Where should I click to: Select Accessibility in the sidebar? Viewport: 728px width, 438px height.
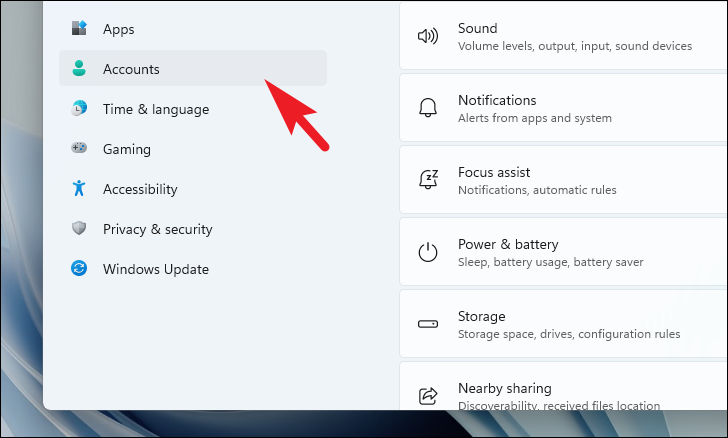click(193, 189)
